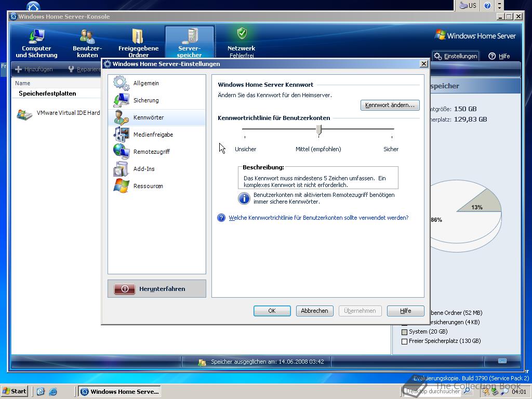Select the Sicherung settings category
The image size is (532, 399).
click(x=157, y=100)
